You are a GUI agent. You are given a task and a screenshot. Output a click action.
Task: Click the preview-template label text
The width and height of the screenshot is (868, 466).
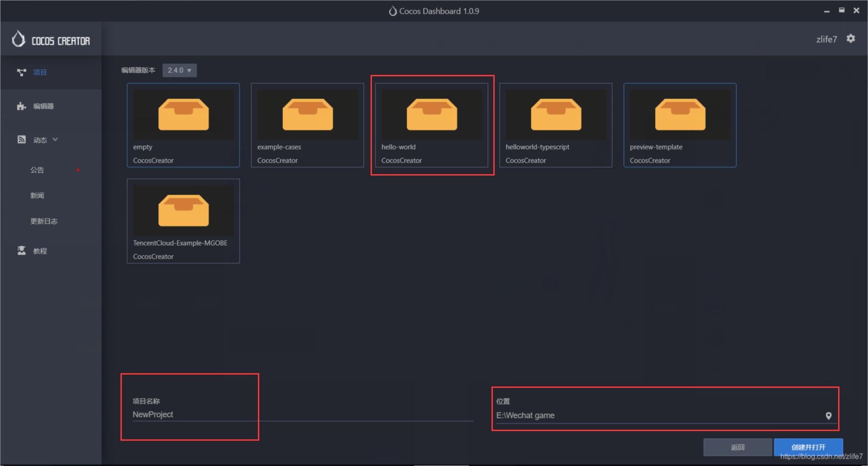click(656, 147)
